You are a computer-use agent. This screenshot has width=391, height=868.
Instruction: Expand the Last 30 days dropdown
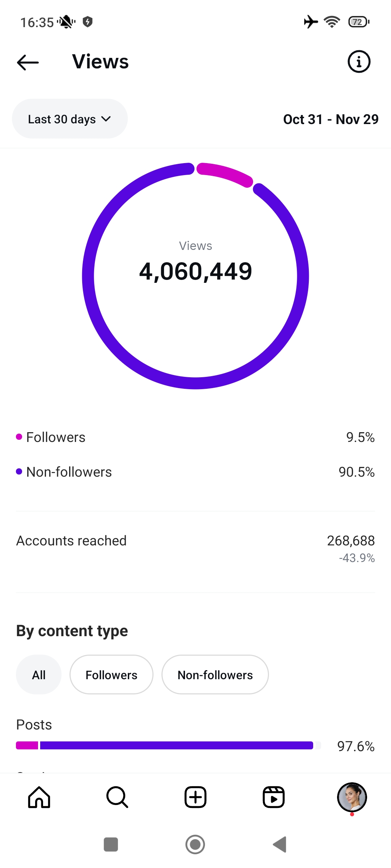coord(70,119)
